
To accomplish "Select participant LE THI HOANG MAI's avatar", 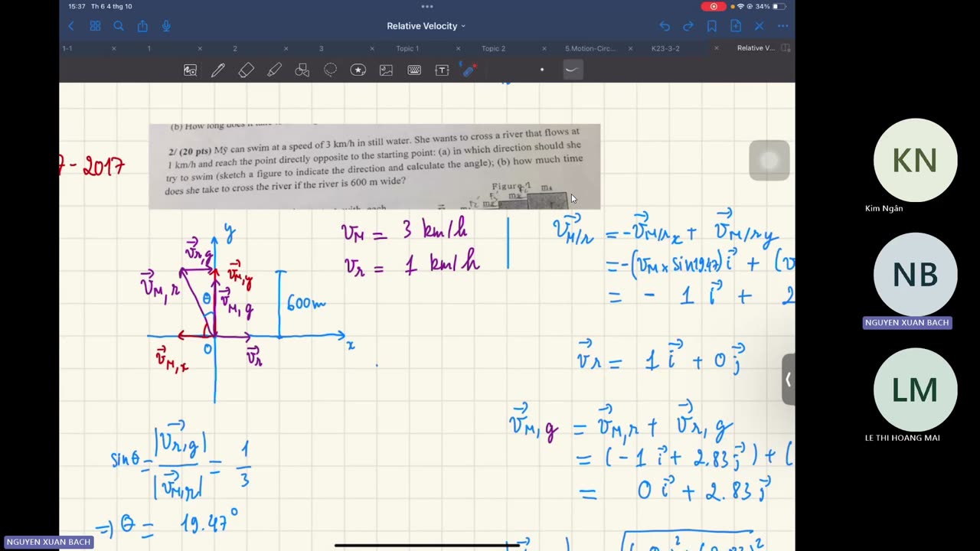I will [x=915, y=390].
